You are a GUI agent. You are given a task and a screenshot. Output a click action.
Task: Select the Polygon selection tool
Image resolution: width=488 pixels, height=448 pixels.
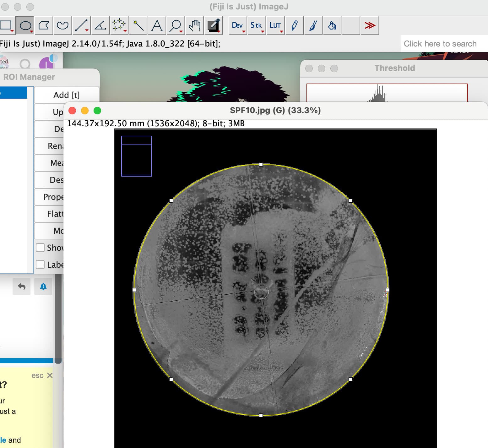(44, 25)
